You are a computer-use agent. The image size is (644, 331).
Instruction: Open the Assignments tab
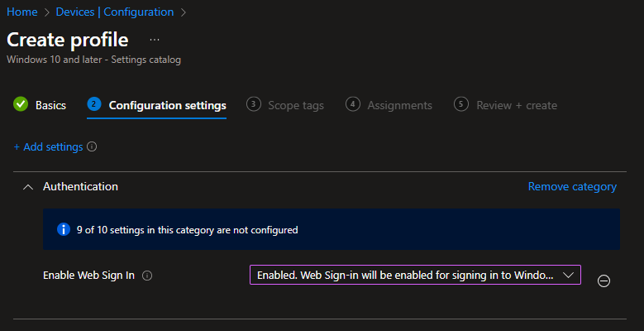pyautogui.click(x=399, y=106)
